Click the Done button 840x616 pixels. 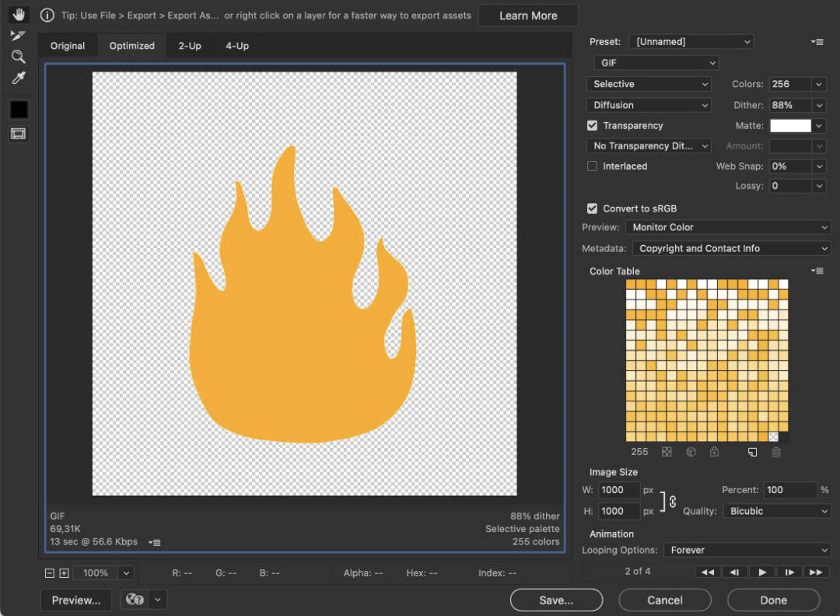(774, 600)
